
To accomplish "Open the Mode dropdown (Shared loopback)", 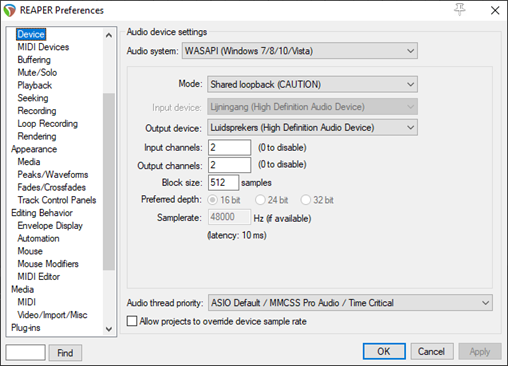I will point(312,84).
